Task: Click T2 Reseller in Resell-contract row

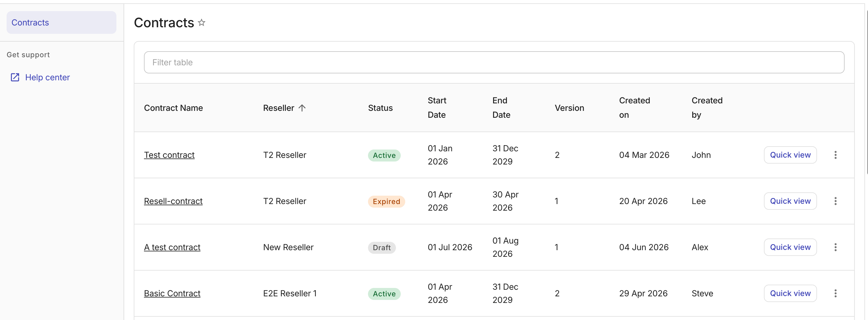Action: point(285,201)
